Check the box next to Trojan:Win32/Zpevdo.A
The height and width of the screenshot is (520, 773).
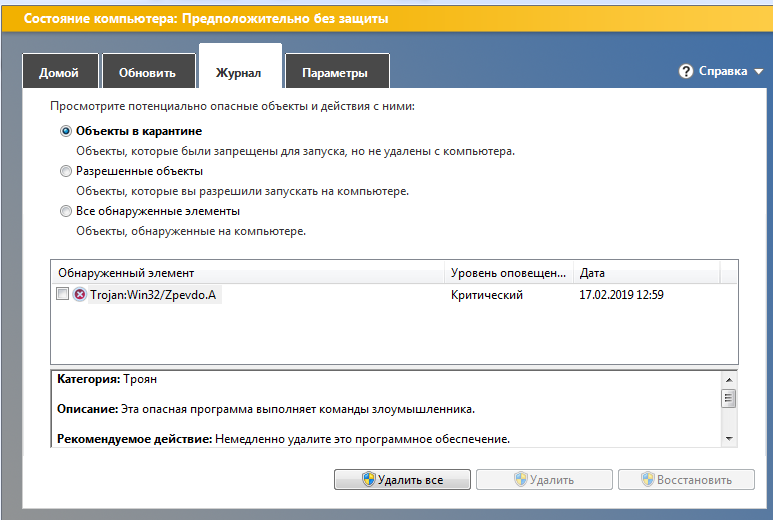[x=62, y=294]
